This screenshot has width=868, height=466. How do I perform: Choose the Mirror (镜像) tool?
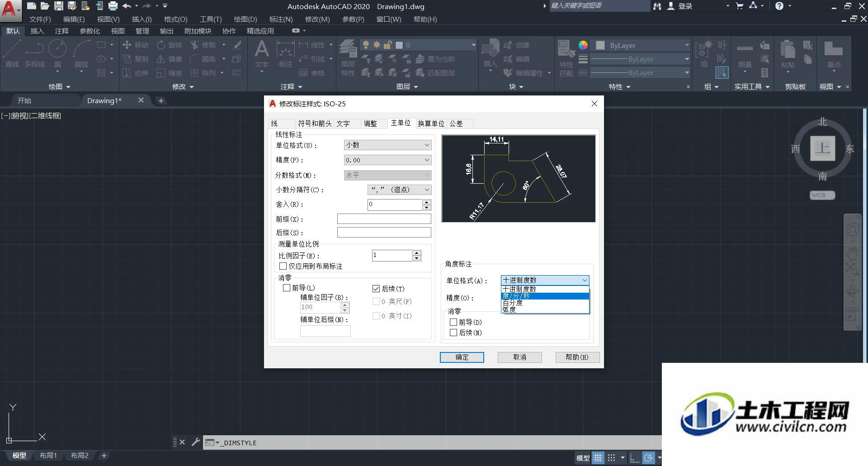(169, 59)
